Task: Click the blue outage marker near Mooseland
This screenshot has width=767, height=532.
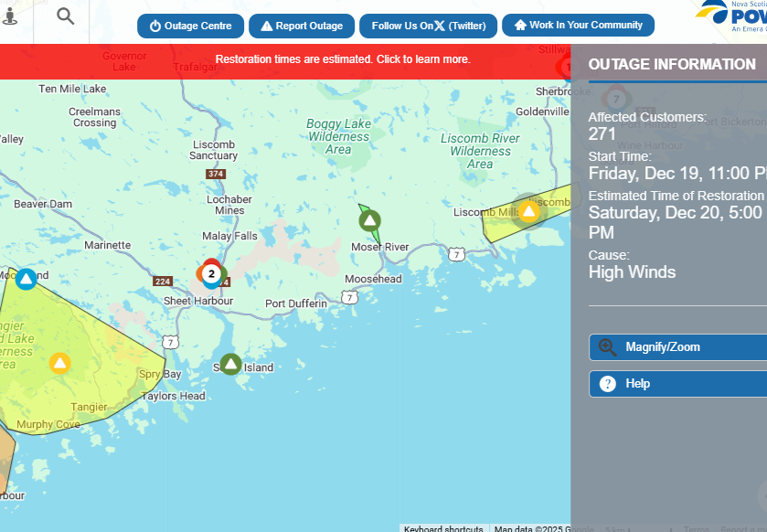Action: click(x=27, y=278)
